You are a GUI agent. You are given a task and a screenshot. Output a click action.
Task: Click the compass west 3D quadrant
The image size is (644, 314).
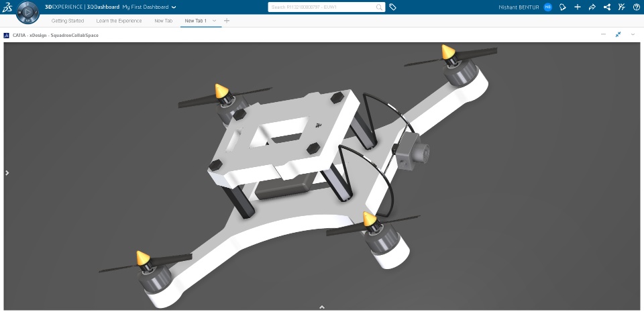pyautogui.click(x=19, y=12)
